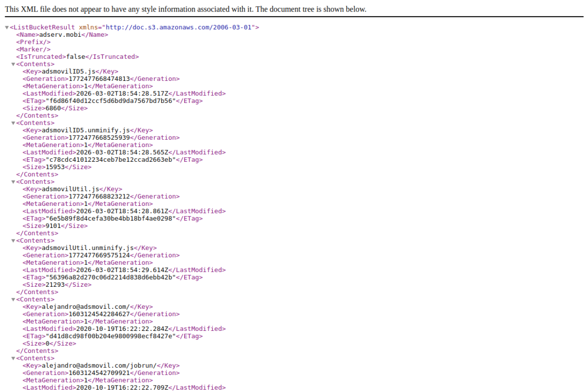
Task: Click the XML style information notice text
Action: (x=186, y=9)
